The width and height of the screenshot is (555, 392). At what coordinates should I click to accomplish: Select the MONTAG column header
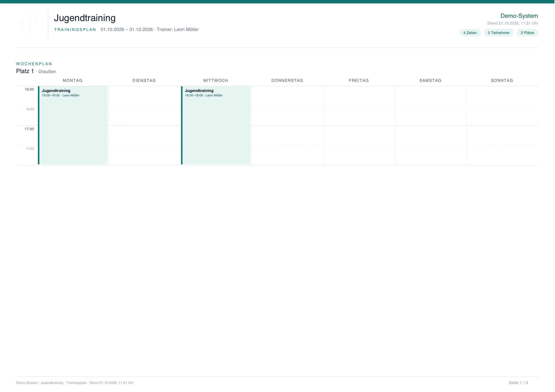click(x=73, y=80)
